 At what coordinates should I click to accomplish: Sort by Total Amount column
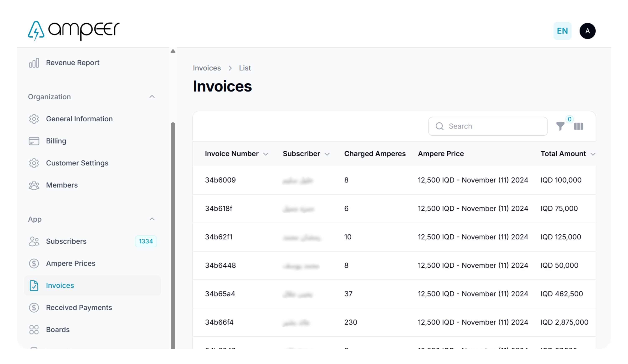[568, 154]
